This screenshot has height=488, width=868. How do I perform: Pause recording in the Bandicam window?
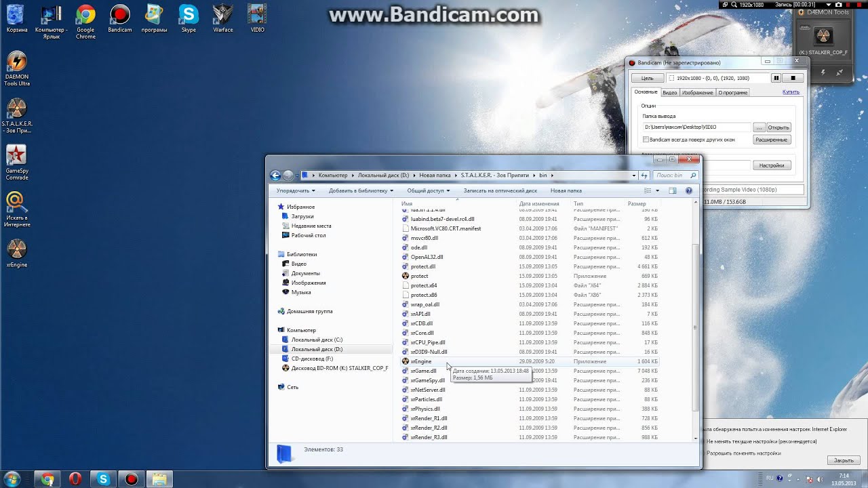776,78
